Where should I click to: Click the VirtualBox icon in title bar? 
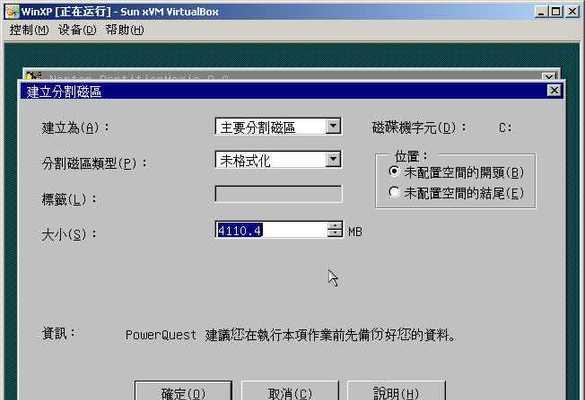tap(11, 11)
